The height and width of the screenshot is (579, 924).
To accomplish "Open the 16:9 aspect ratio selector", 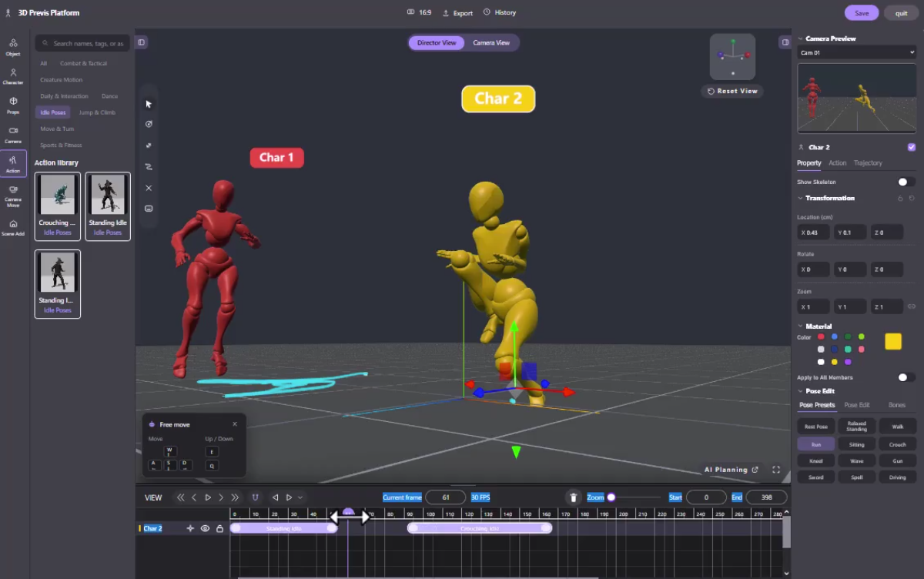I will coord(419,12).
